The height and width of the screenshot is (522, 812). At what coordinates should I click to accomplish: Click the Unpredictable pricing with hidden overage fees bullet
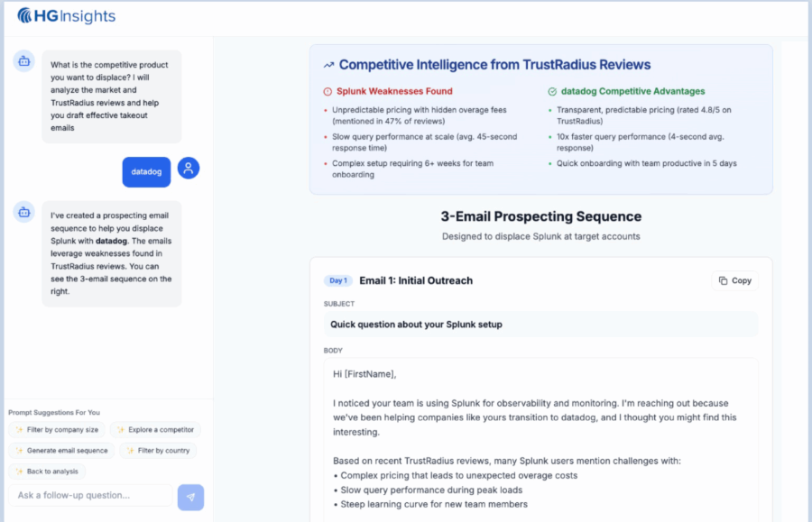click(x=420, y=115)
